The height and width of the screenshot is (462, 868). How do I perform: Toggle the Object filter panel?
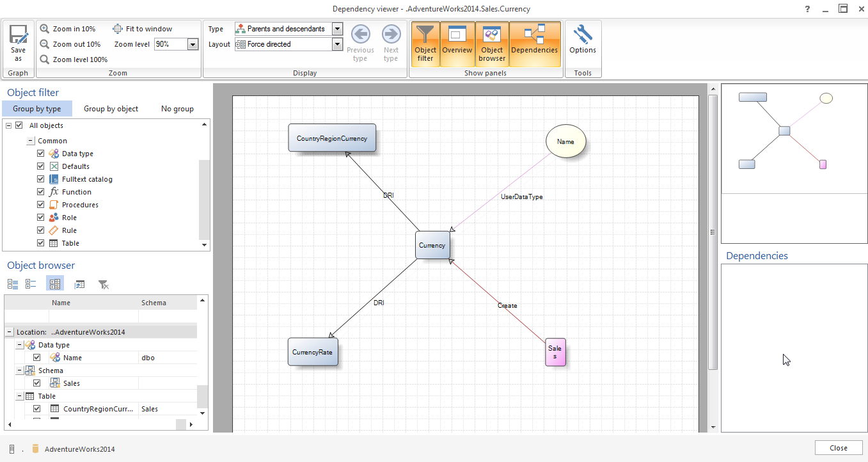click(425, 44)
